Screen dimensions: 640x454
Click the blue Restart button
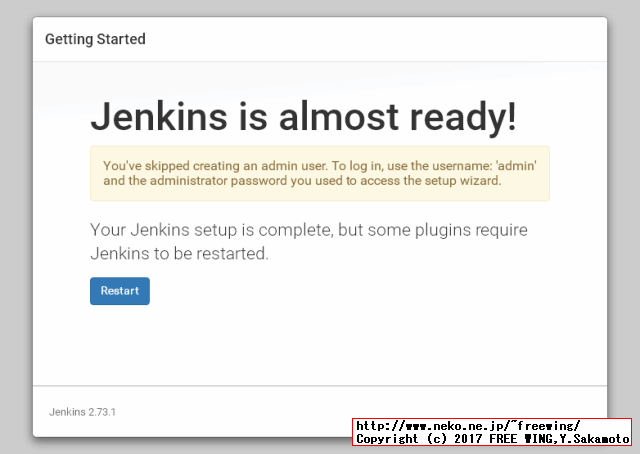point(120,291)
